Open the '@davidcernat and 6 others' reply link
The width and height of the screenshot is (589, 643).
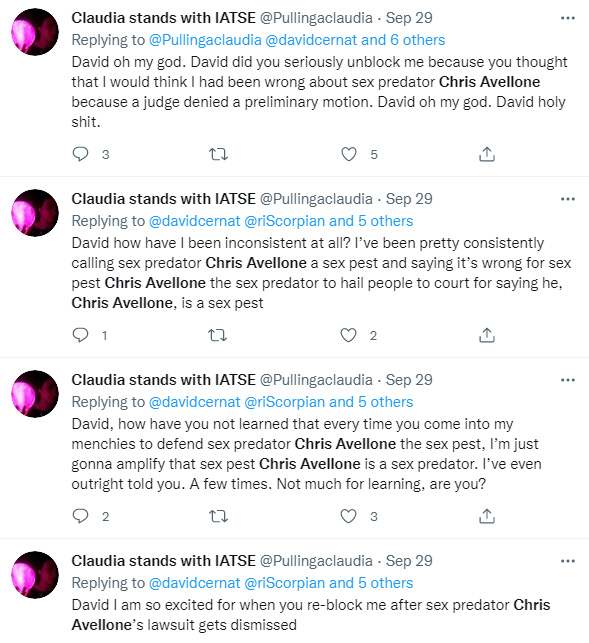pyautogui.click(x=355, y=40)
